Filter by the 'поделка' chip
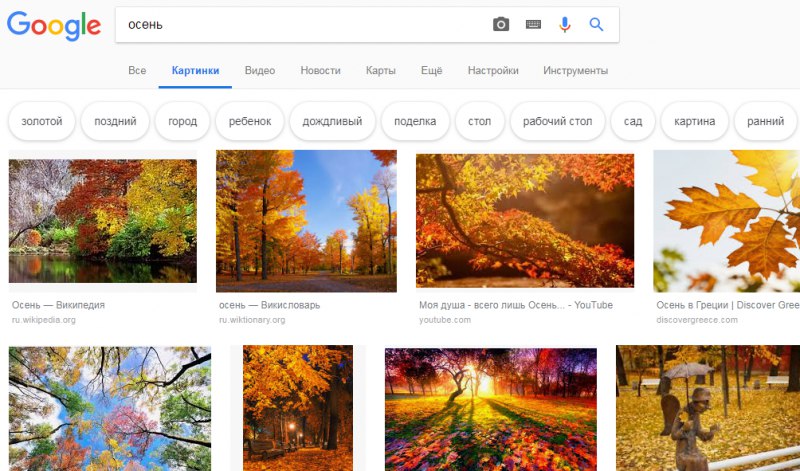The image size is (800, 471). pyautogui.click(x=415, y=121)
